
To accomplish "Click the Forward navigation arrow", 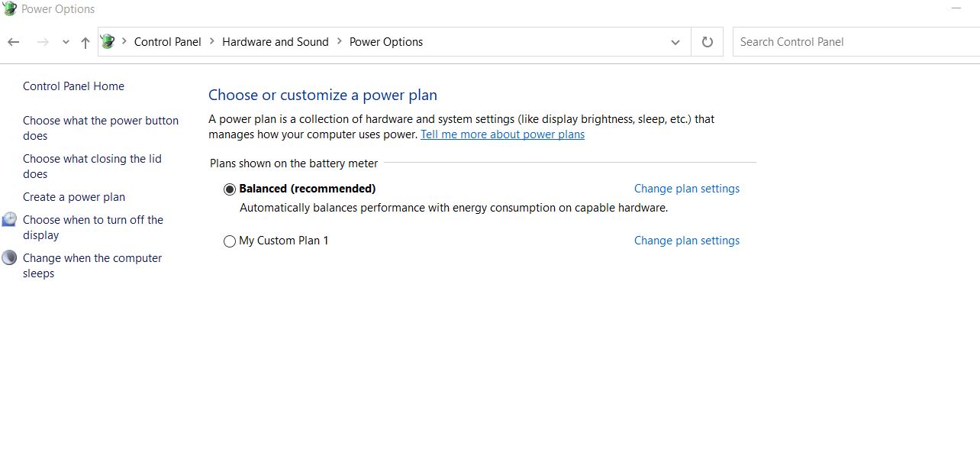I will coord(43,42).
